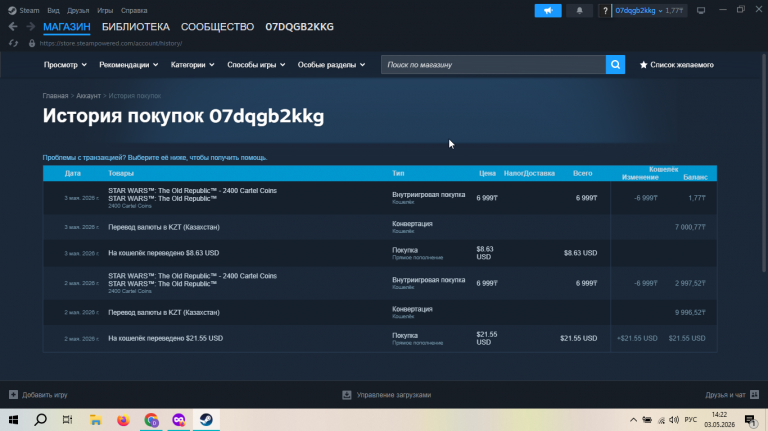
Task: Reload the page with the refresh icon
Action: (x=13, y=43)
